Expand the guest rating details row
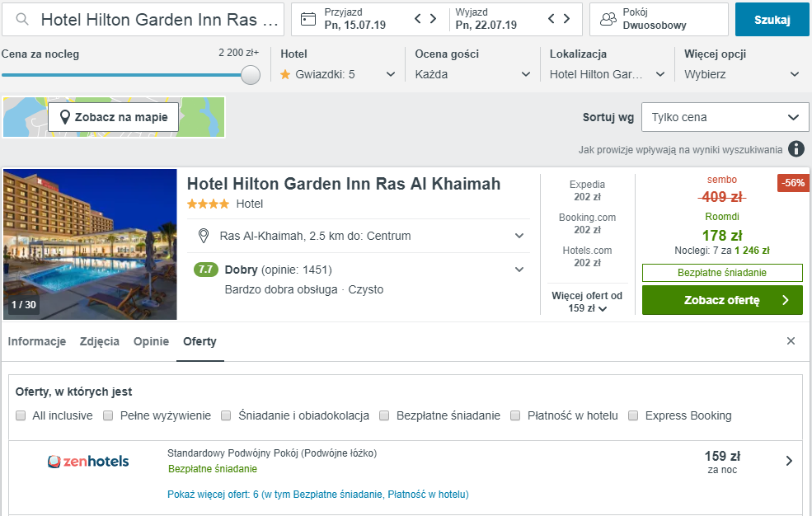 pyautogui.click(x=359, y=279)
